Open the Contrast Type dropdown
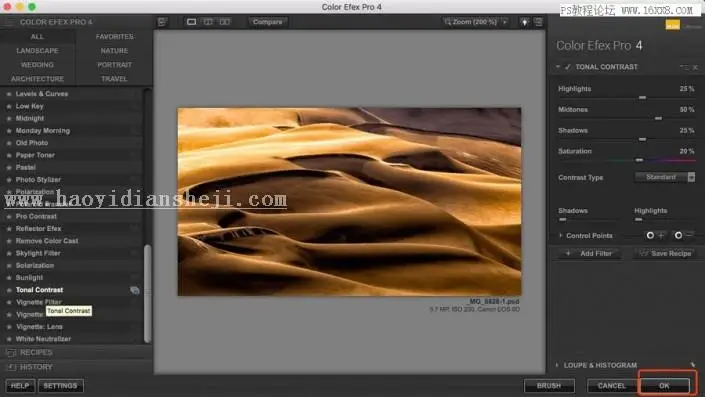This screenshot has height=397, width=705. 665,177
